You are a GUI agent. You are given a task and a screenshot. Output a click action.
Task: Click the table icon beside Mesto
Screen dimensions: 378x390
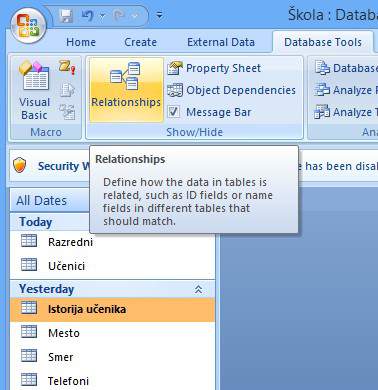tap(29, 332)
